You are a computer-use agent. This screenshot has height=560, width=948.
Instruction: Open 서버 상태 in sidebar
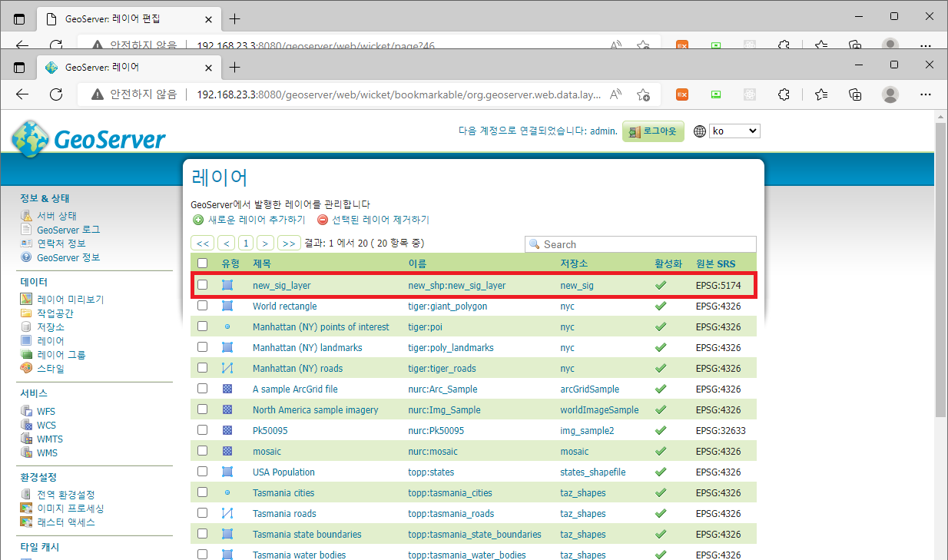[x=57, y=216]
